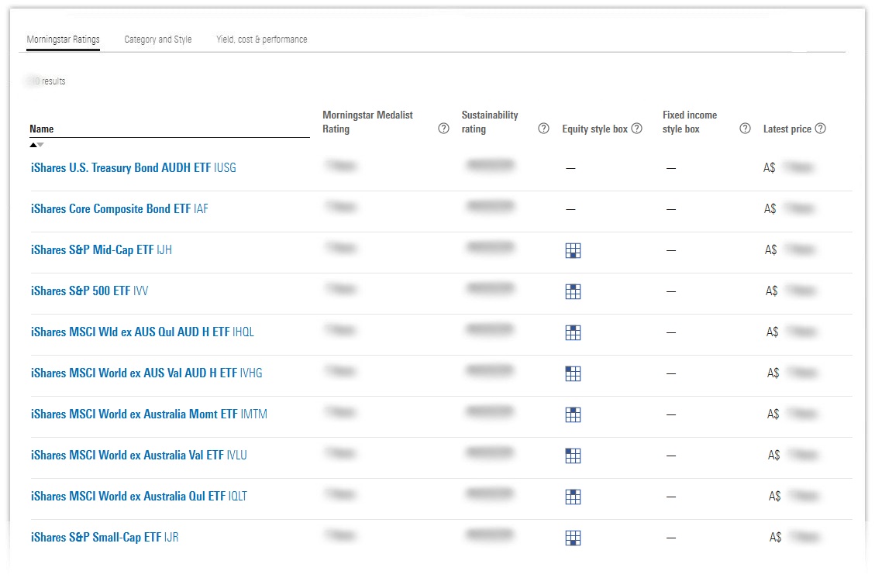Click help icon next to Equity style box

[x=637, y=129]
